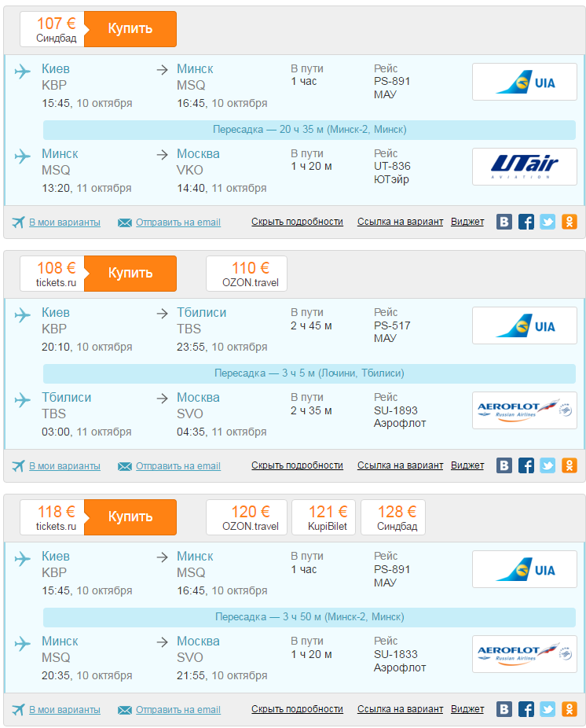Click VK icon in 108 € tickets.ru result
The height and width of the screenshot is (728, 586).
(x=504, y=465)
